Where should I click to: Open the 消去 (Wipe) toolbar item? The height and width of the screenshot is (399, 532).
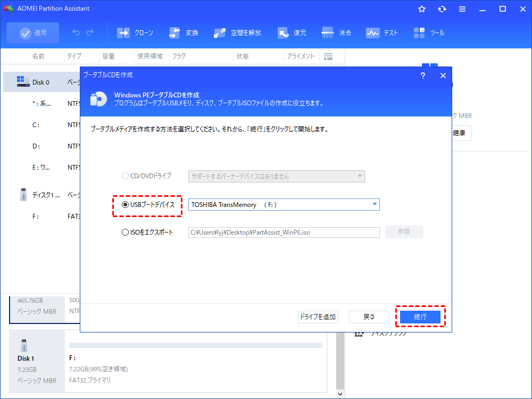point(336,33)
